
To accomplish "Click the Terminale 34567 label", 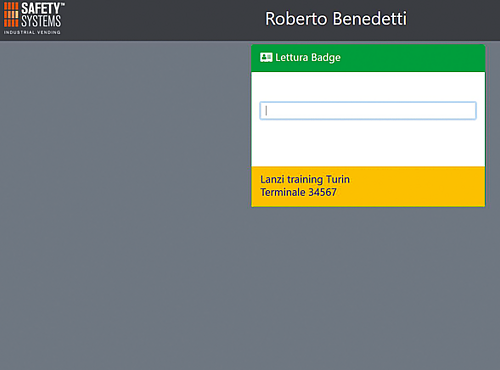I will 298,192.
